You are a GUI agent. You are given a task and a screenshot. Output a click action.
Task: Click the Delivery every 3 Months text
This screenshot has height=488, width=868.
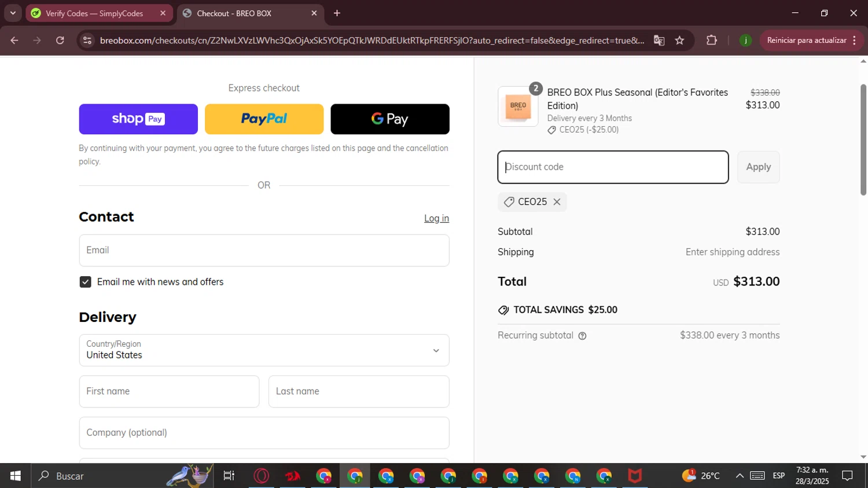coord(590,118)
